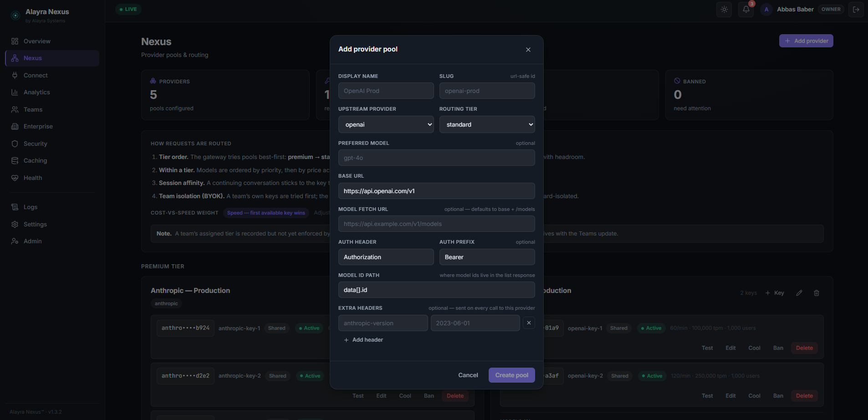Image resolution: width=868 pixels, height=420 pixels.
Task: Go to Analytics in sidebar
Action: click(52, 92)
